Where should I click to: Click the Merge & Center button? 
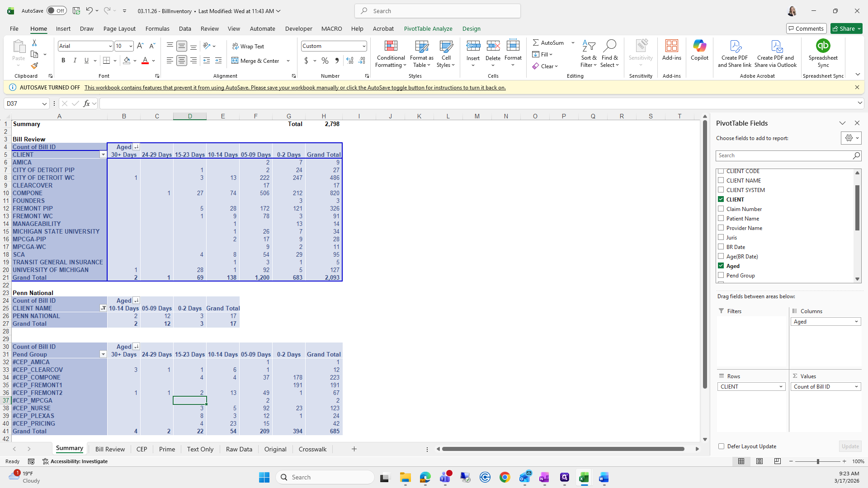pyautogui.click(x=256, y=61)
